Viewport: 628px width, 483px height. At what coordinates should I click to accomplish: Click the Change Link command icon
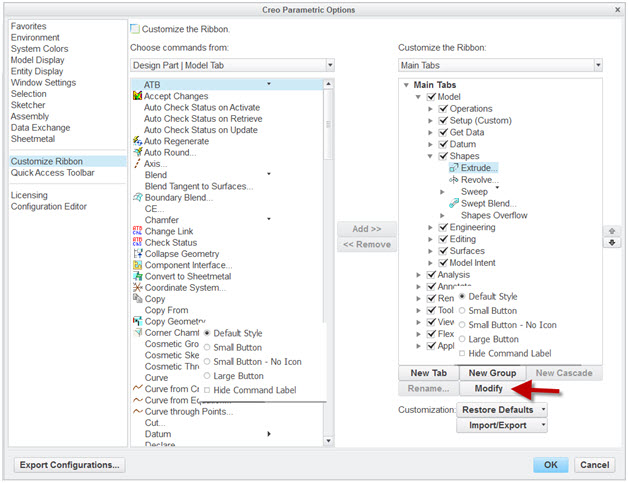click(x=137, y=231)
